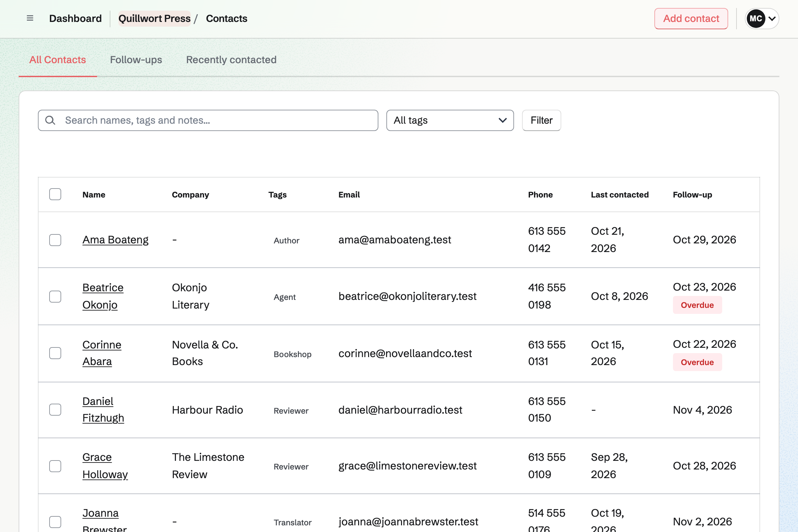
Task: Open the MC user avatar menu
Action: 762,18
